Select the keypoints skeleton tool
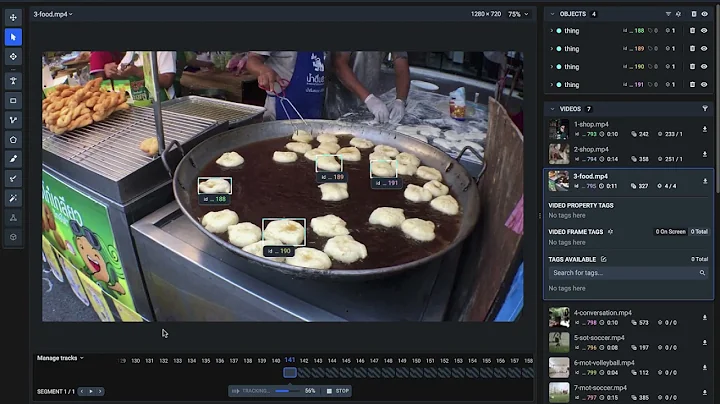Image resolution: width=720 pixels, height=404 pixels. click(13, 81)
